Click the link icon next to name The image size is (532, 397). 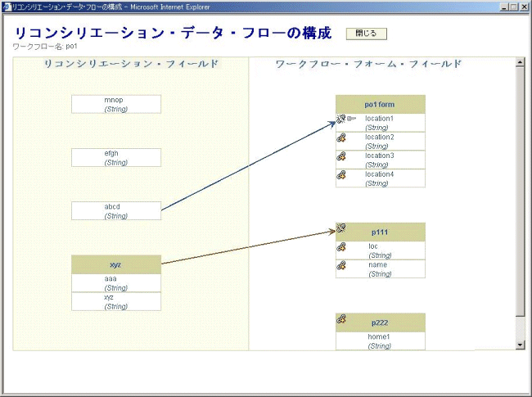[x=341, y=266]
